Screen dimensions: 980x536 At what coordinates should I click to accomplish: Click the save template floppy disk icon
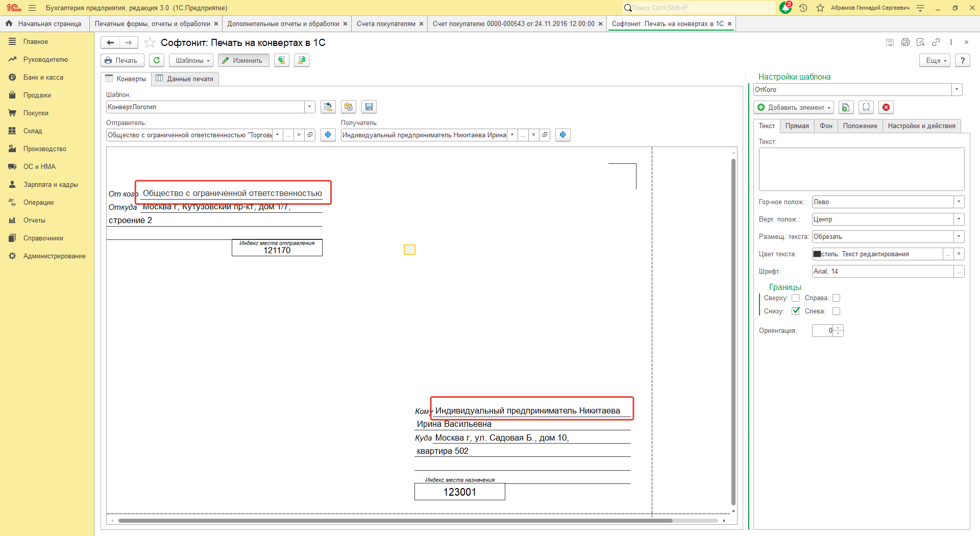tap(369, 107)
